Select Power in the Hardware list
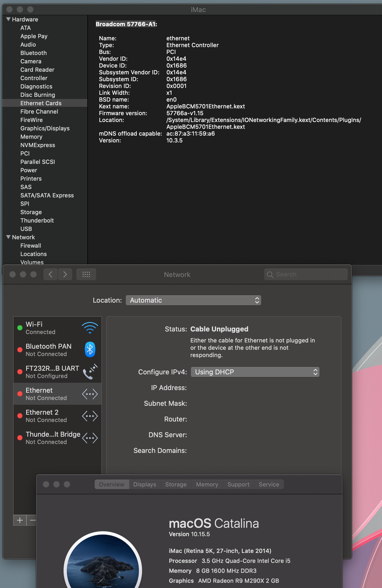Image resolution: width=382 pixels, height=588 pixels. 45,170
